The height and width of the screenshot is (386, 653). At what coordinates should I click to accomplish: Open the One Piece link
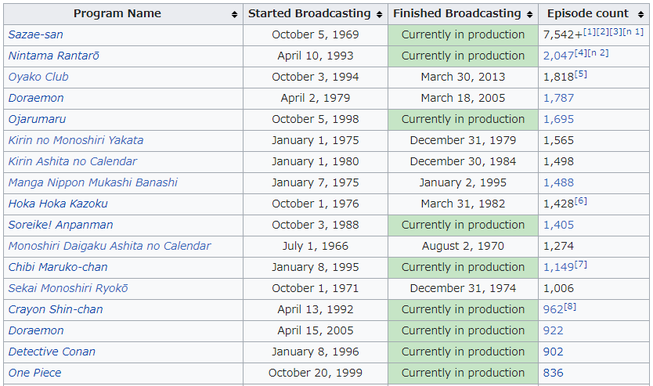35,373
